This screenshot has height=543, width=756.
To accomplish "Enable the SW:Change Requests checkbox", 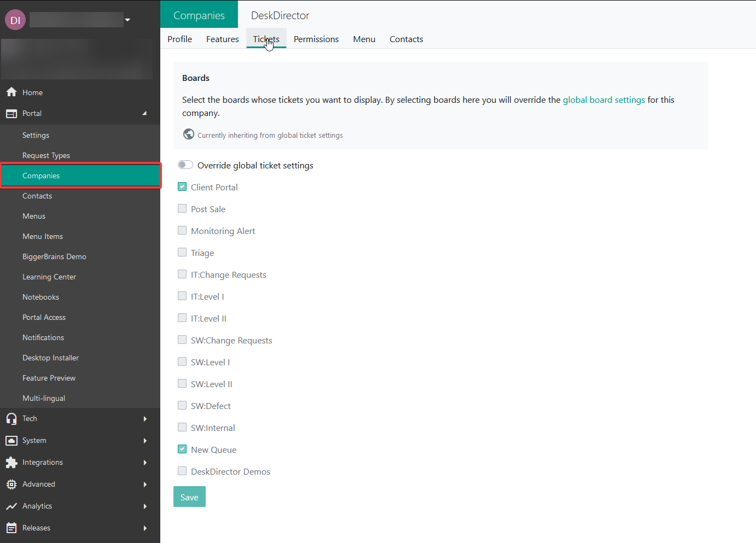I will pyautogui.click(x=182, y=340).
